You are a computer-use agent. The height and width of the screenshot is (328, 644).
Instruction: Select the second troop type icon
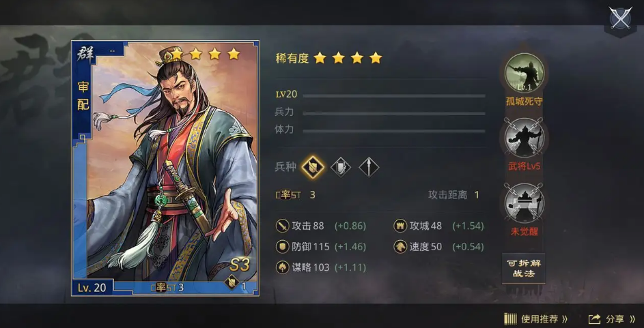(x=341, y=167)
